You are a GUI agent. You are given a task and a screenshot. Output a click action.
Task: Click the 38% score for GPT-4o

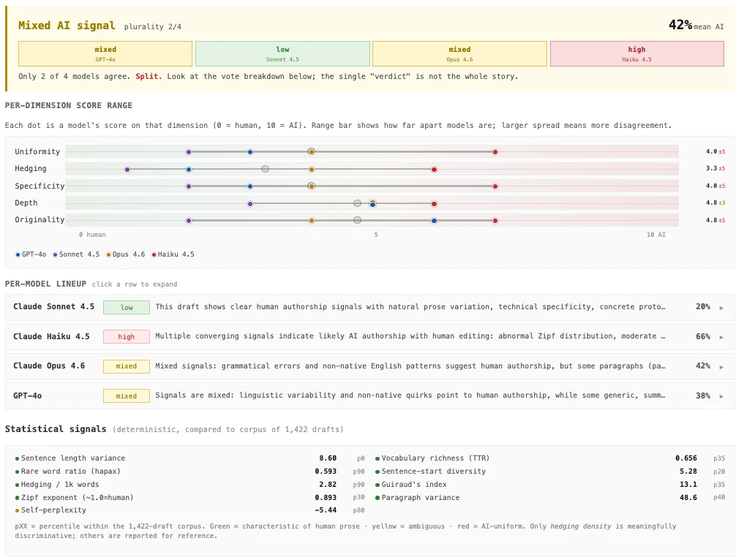[x=703, y=396]
